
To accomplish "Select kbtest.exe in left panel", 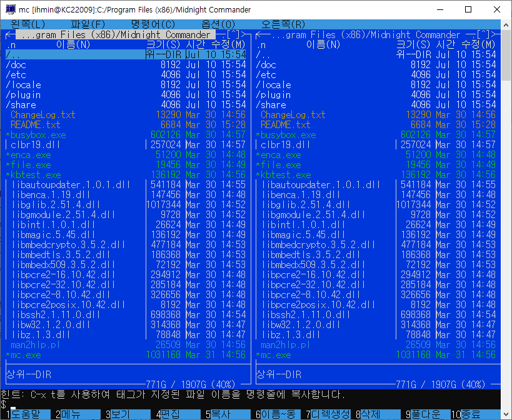I will click(126, 175).
